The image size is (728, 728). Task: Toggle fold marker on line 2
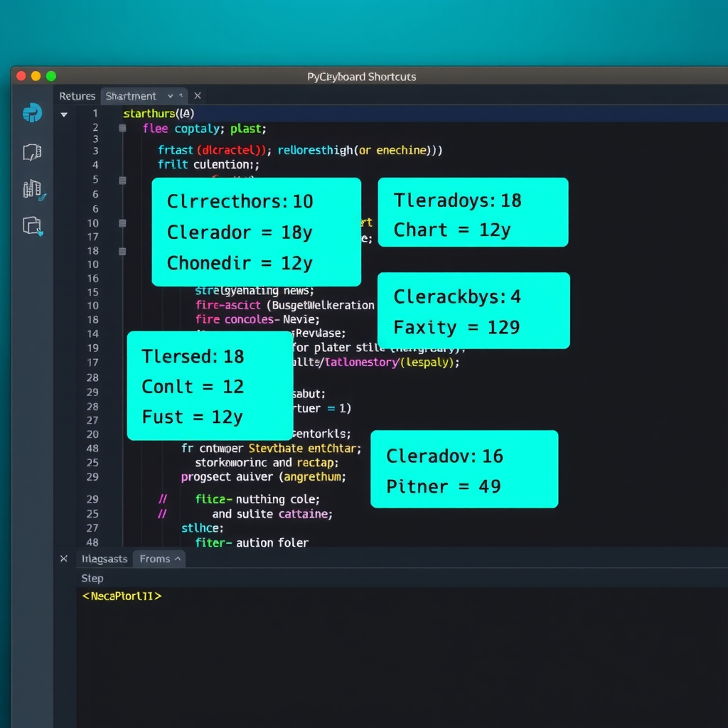[x=122, y=129]
